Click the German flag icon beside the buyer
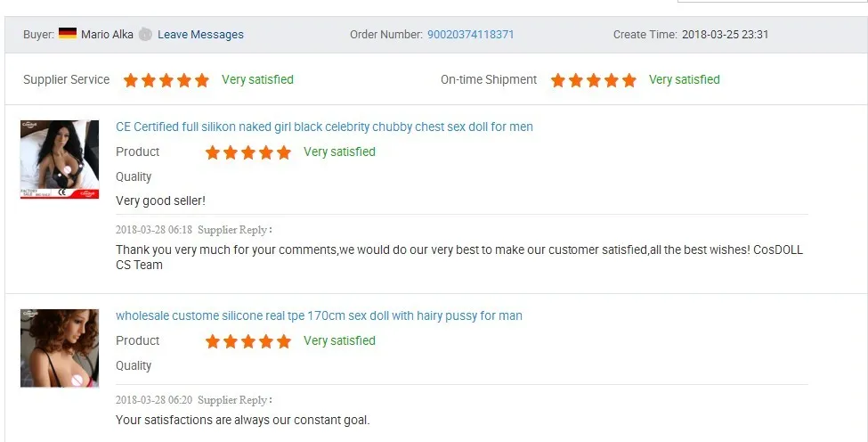 pyautogui.click(x=68, y=34)
